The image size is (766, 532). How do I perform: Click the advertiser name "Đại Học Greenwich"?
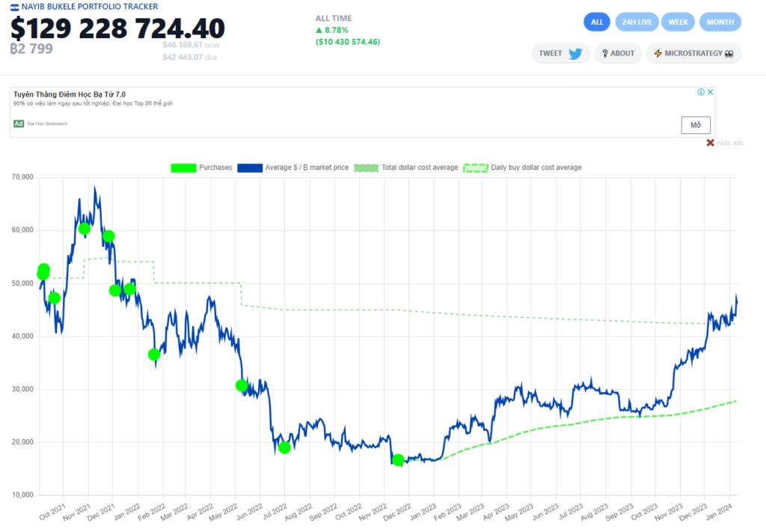[x=47, y=123]
